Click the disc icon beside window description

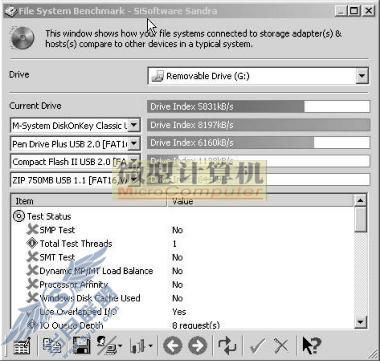23,38
